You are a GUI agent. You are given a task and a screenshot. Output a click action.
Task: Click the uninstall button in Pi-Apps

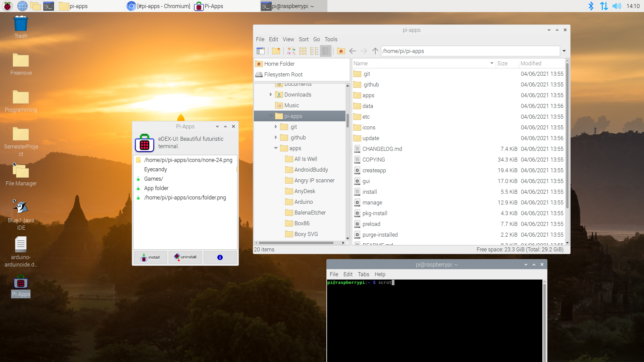pyautogui.click(x=185, y=257)
